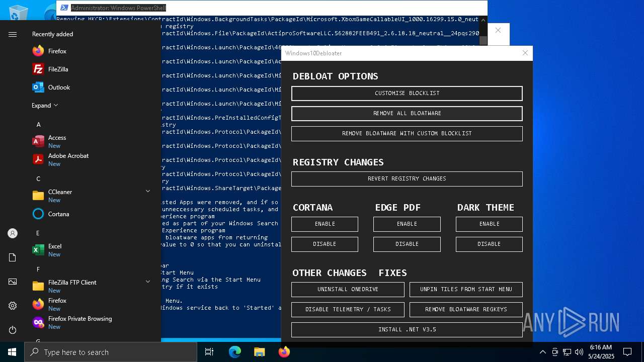
Task: Launch Microsoft Edge from the taskbar
Action: (235, 352)
